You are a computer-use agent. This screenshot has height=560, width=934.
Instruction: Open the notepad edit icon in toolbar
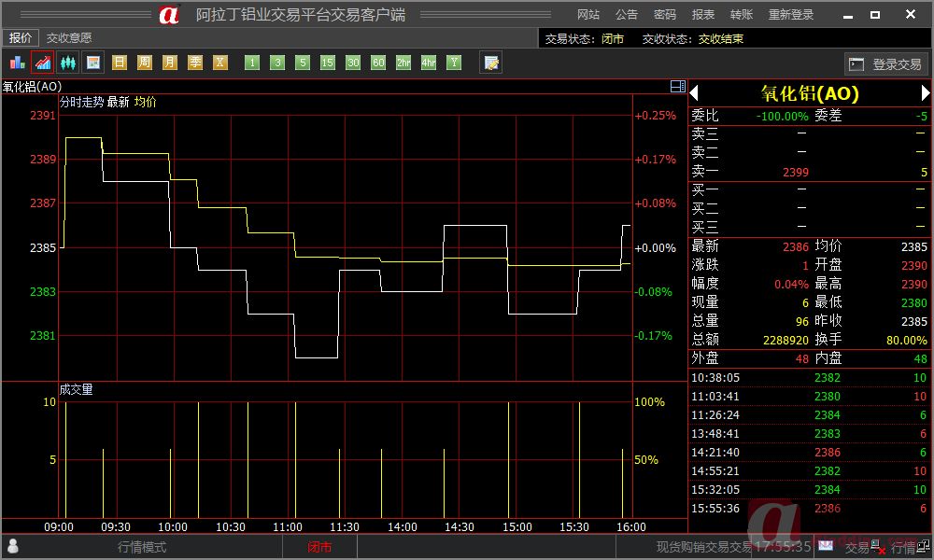491,63
